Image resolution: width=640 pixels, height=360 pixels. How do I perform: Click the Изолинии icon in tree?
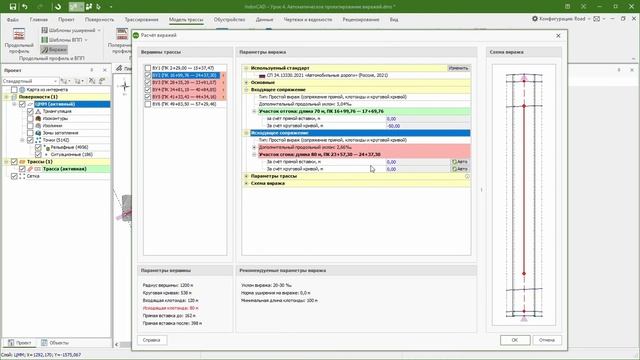[38, 126]
